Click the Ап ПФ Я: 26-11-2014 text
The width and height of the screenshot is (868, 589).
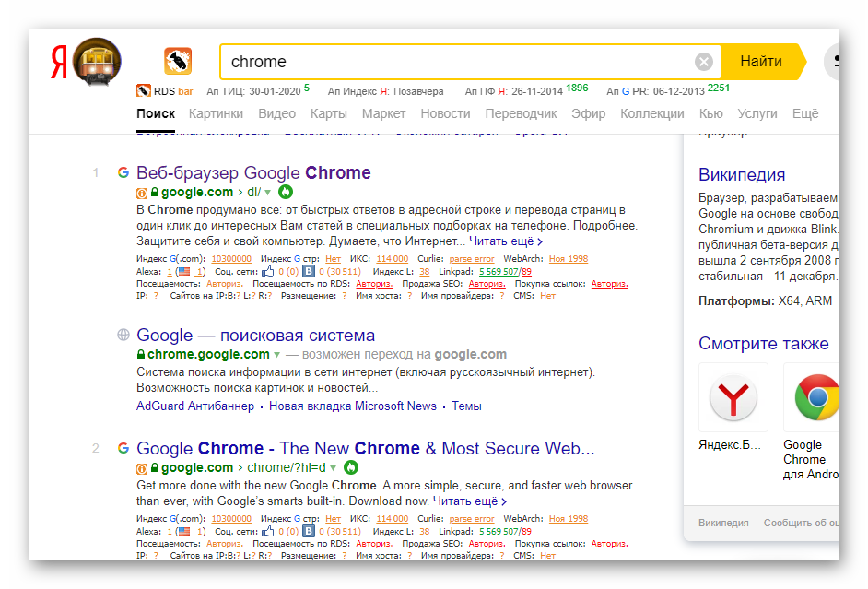tap(514, 91)
